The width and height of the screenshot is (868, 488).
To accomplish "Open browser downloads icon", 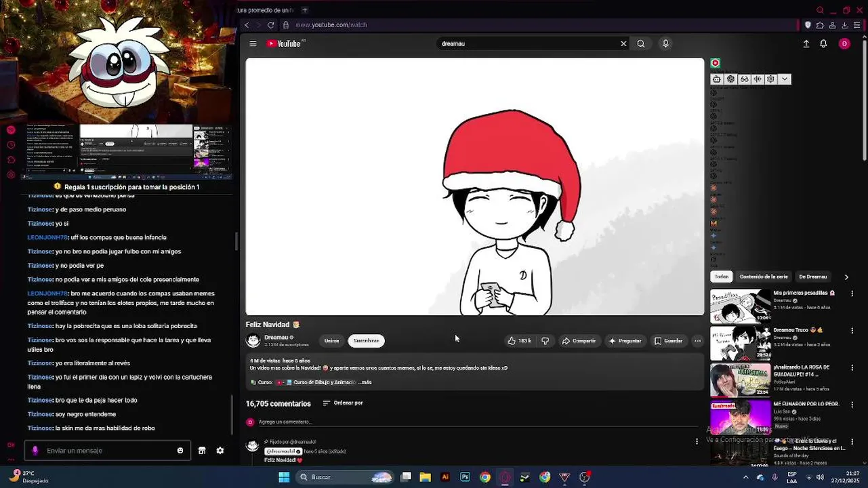I will (844, 25).
